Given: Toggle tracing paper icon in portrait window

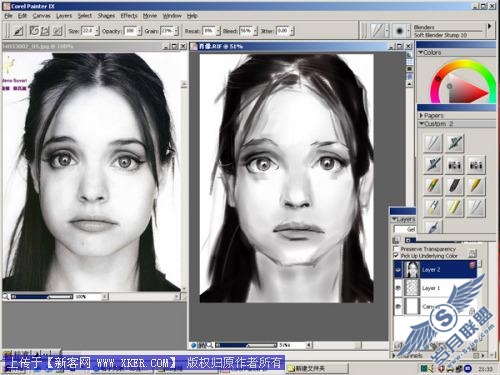Looking at the screenshot, I should point(410,55).
